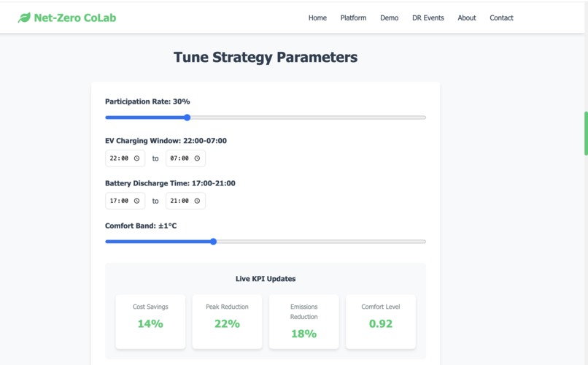Click the Live KPI Updates heading
Viewport: 588px width, 365px height.
coord(266,279)
